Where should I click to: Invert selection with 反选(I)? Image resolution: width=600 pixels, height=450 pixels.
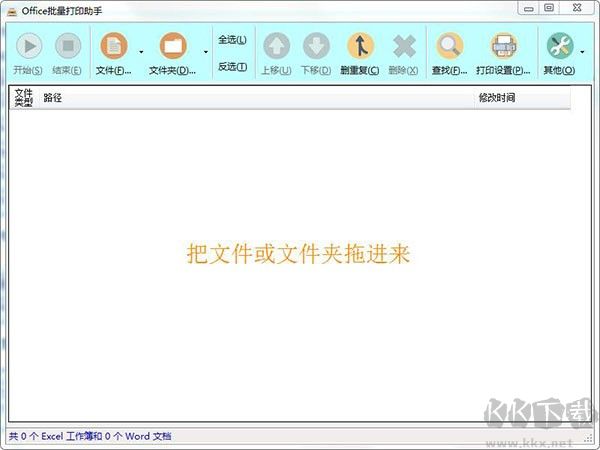click(232, 67)
